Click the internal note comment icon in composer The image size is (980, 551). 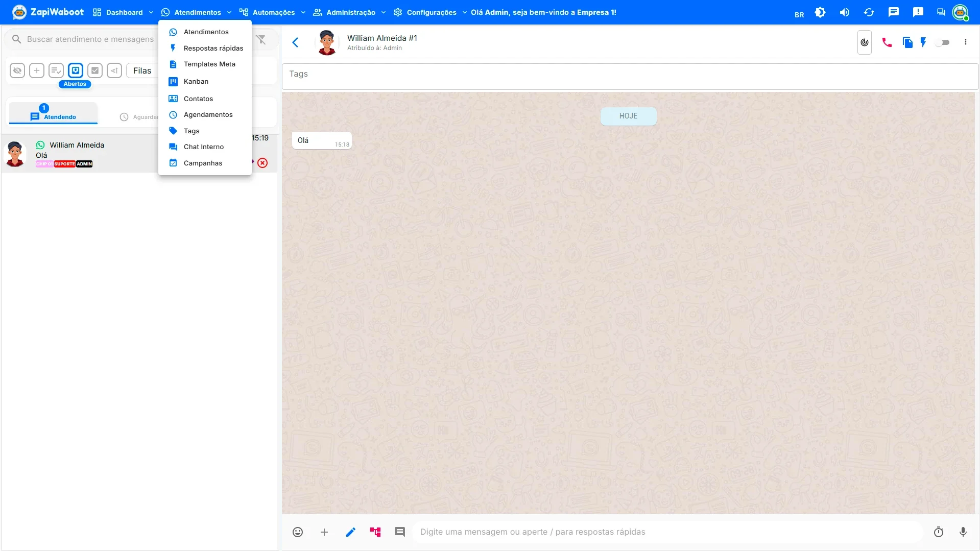click(x=400, y=532)
